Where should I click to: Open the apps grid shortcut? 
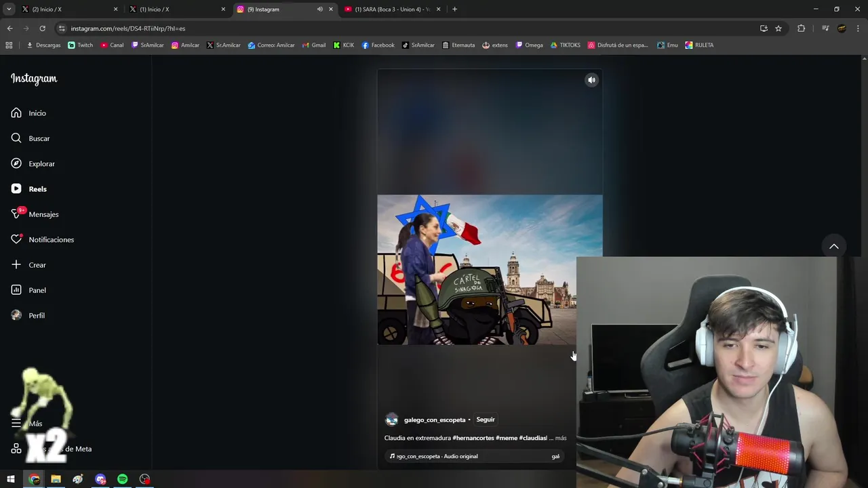pyautogui.click(x=9, y=45)
